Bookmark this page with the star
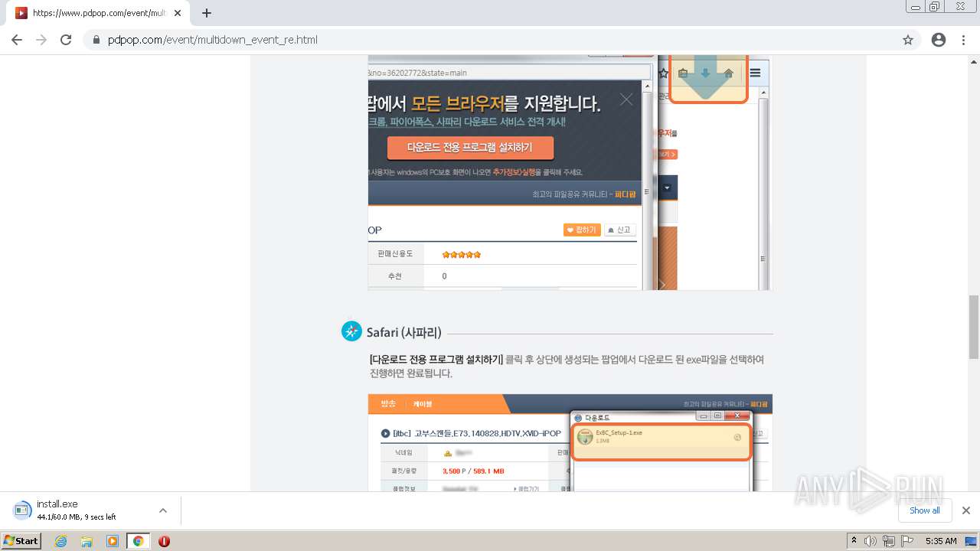The image size is (980, 551). (908, 40)
